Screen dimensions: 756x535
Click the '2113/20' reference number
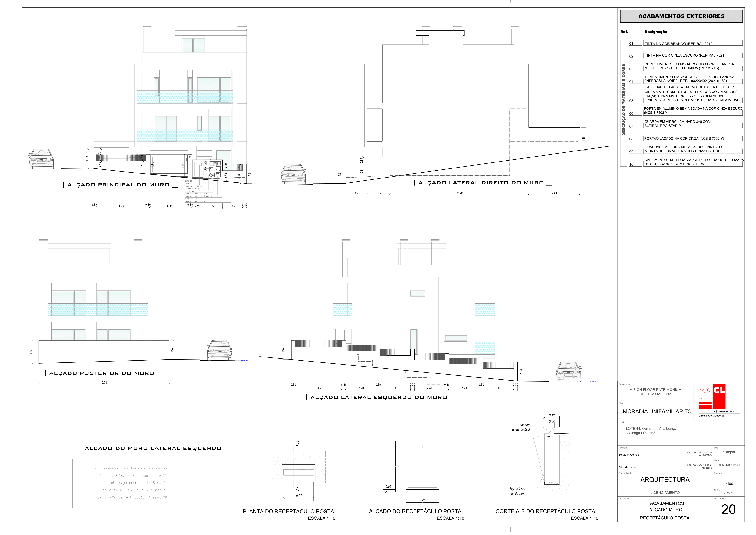point(728,493)
